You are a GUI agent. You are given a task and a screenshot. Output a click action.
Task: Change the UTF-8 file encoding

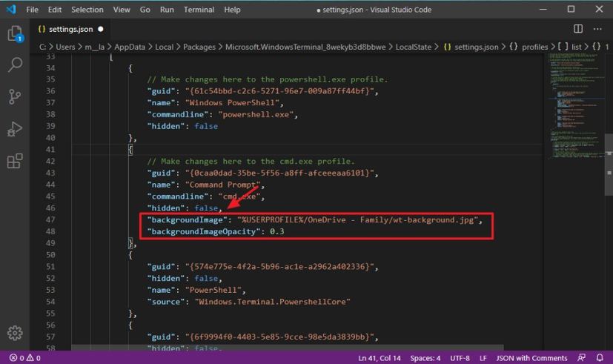pos(461,358)
